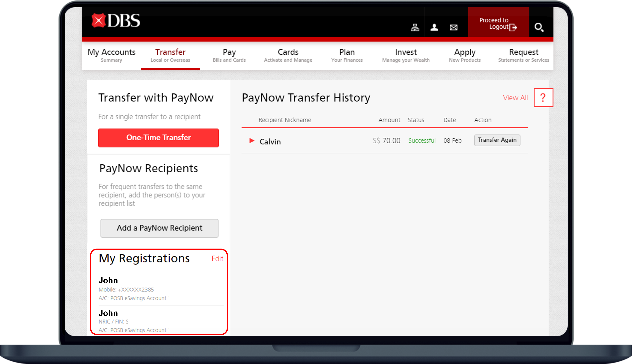
Task: Click NRIC / FIN: S registration entry
Action: [x=114, y=322]
